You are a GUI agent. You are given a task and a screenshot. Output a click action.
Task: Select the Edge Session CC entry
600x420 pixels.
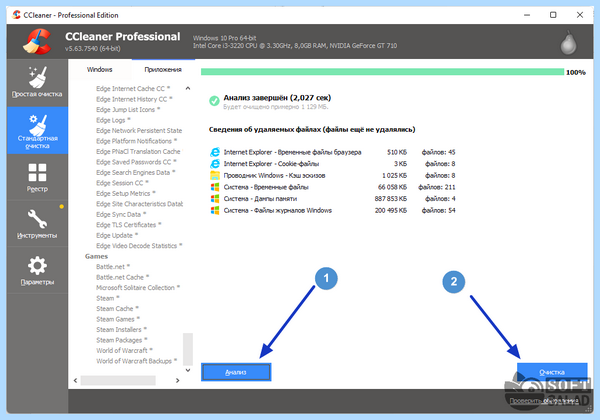pyautogui.click(x=122, y=183)
